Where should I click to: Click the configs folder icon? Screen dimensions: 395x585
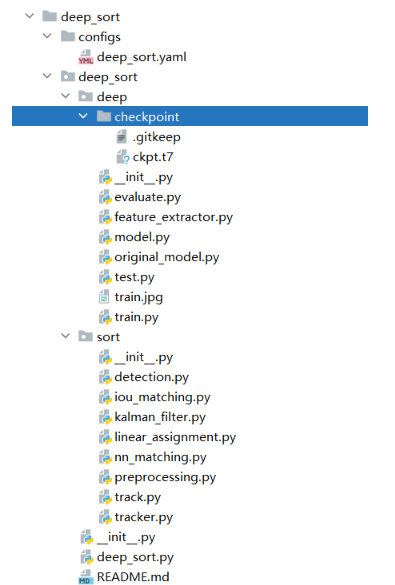tap(68, 36)
